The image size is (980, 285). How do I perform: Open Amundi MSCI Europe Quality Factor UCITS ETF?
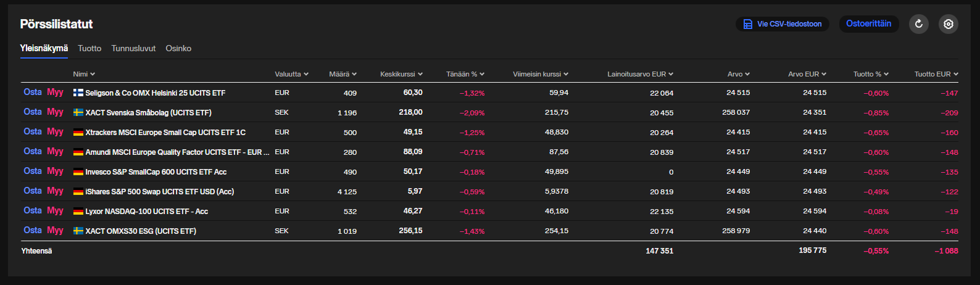[x=177, y=152]
